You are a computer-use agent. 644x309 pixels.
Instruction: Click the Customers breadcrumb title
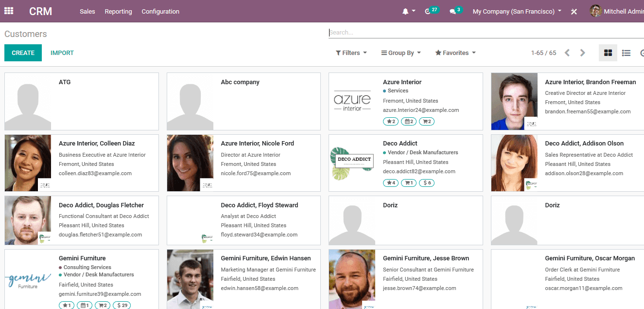(26, 34)
